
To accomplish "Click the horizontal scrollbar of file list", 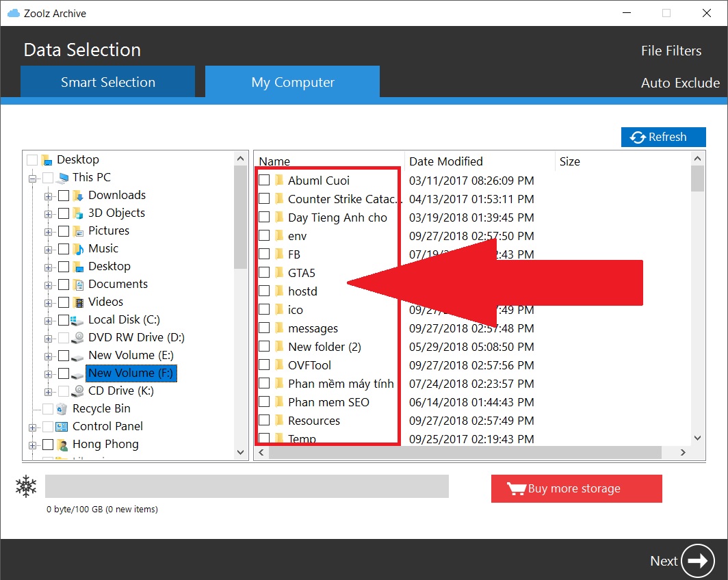I will [465, 453].
